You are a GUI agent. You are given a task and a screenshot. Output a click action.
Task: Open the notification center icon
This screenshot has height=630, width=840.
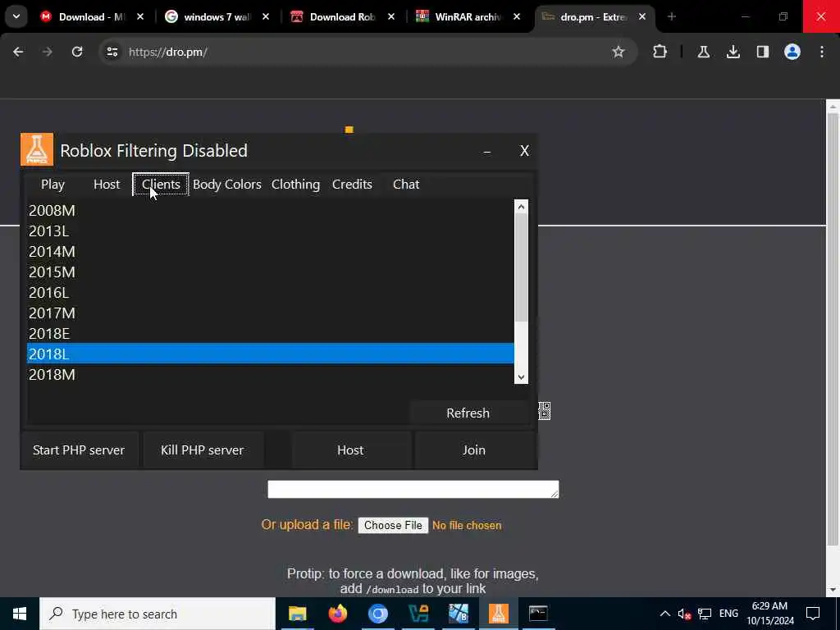click(813, 614)
